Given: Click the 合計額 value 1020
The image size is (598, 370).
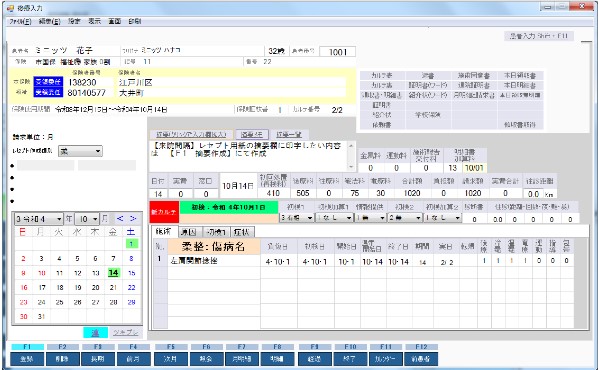Looking at the screenshot, I should 412,193.
